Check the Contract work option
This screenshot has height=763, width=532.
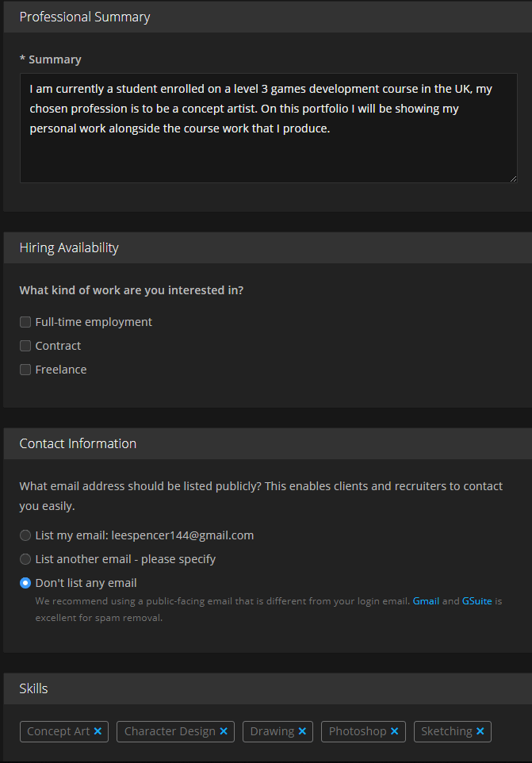coord(25,346)
